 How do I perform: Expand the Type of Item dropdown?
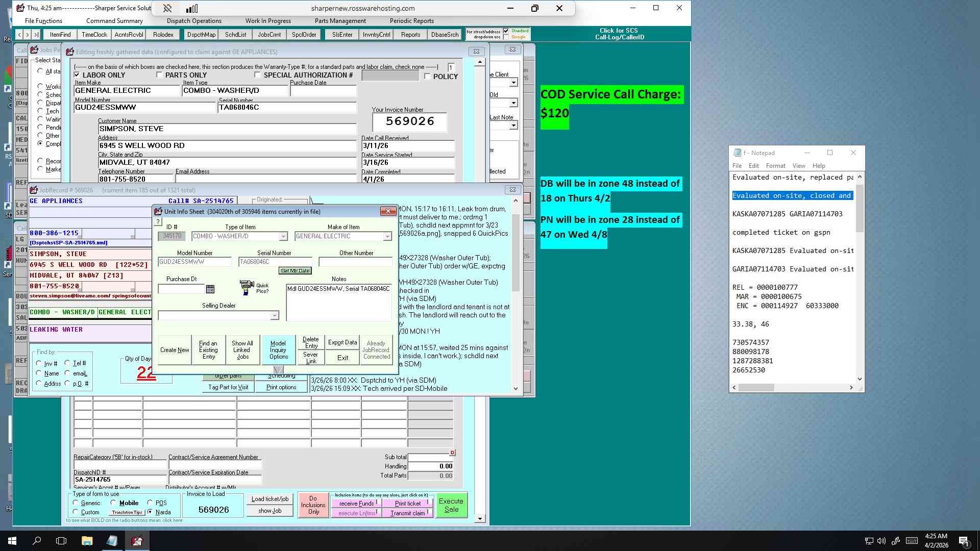283,236
